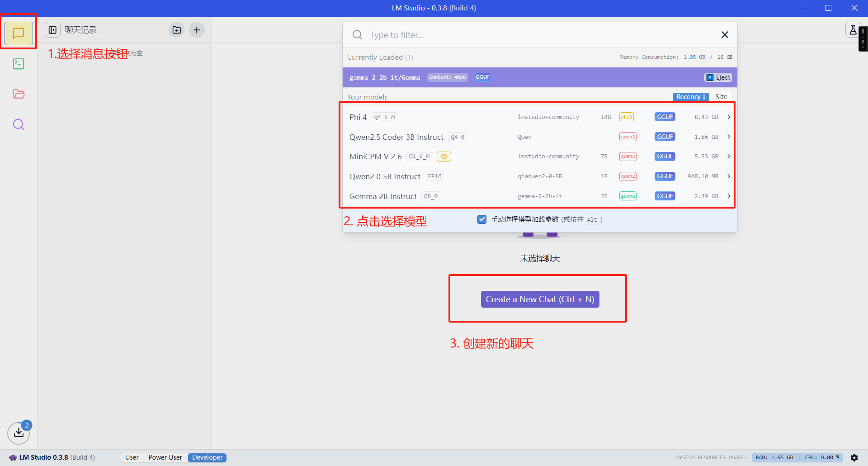This screenshot has width=868, height=466.
Task: Click the vision eye badge on MiniCPM
Action: [444, 157]
